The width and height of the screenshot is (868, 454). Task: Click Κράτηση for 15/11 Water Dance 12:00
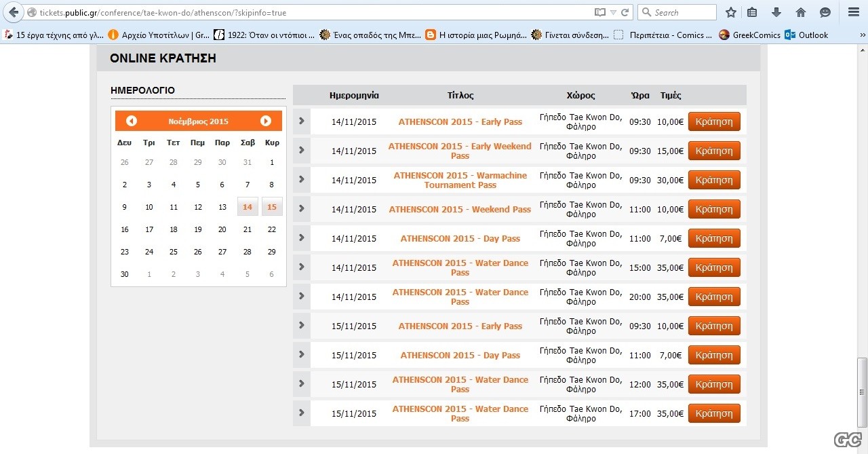pyautogui.click(x=714, y=384)
